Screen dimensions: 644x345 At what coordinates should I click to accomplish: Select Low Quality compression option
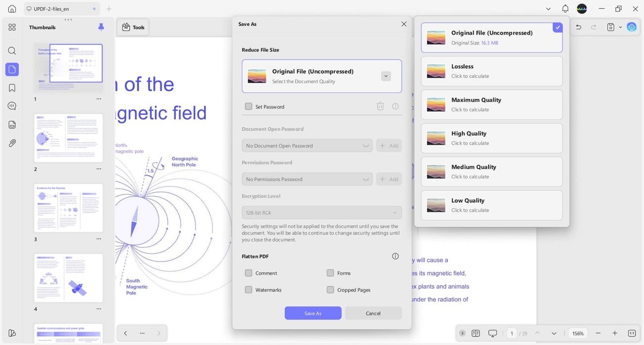[x=491, y=205]
